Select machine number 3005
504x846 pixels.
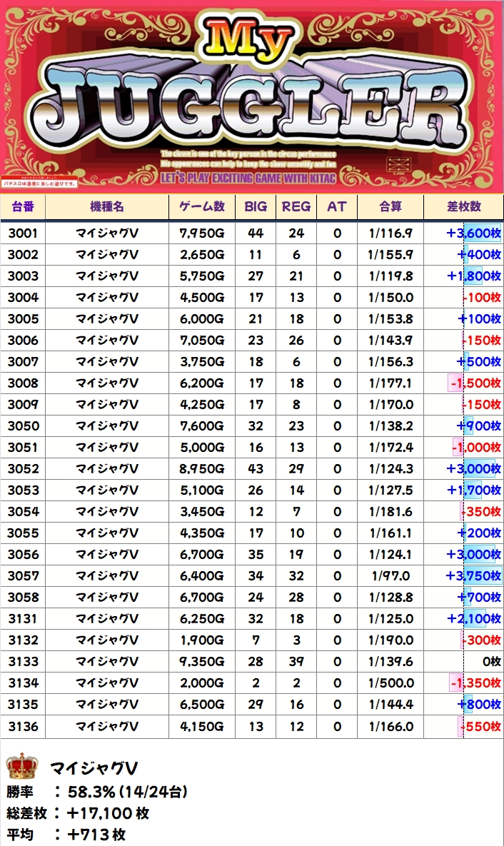point(24,319)
